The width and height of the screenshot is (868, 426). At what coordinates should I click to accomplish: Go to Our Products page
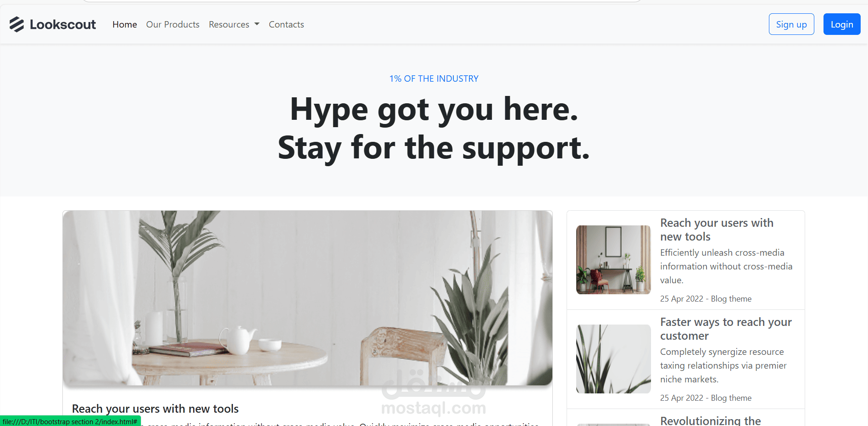click(x=173, y=24)
